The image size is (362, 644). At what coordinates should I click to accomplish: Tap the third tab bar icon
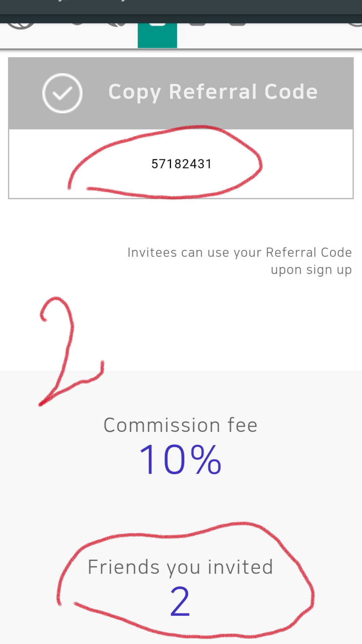(x=117, y=25)
